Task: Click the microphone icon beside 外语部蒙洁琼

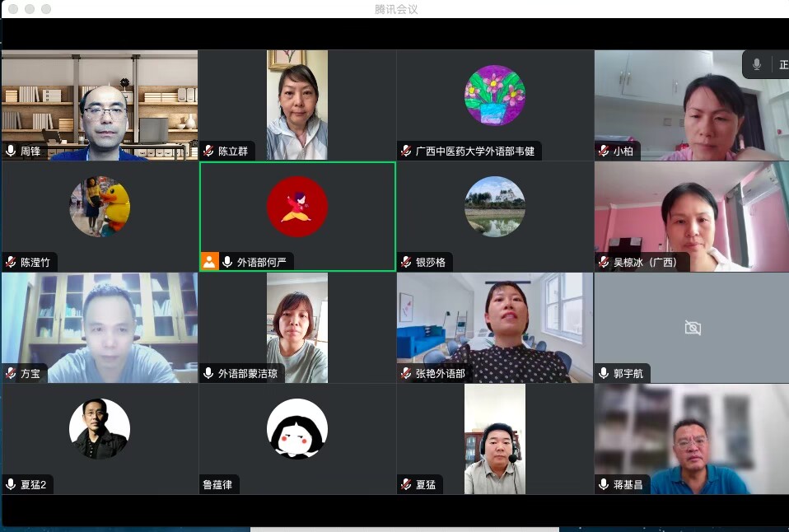Action: tap(208, 374)
